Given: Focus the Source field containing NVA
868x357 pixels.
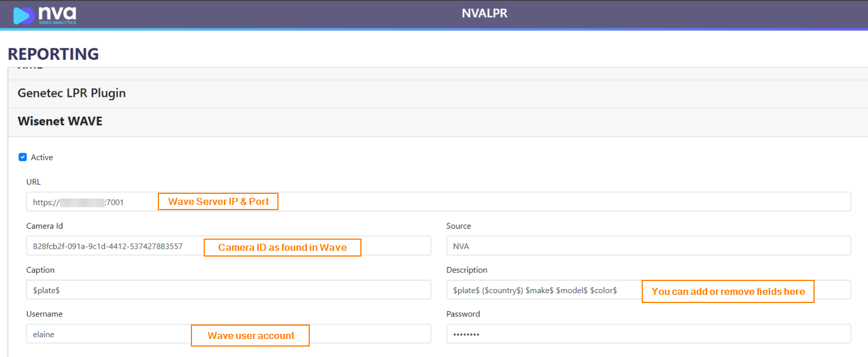Looking at the screenshot, I should (x=648, y=246).
